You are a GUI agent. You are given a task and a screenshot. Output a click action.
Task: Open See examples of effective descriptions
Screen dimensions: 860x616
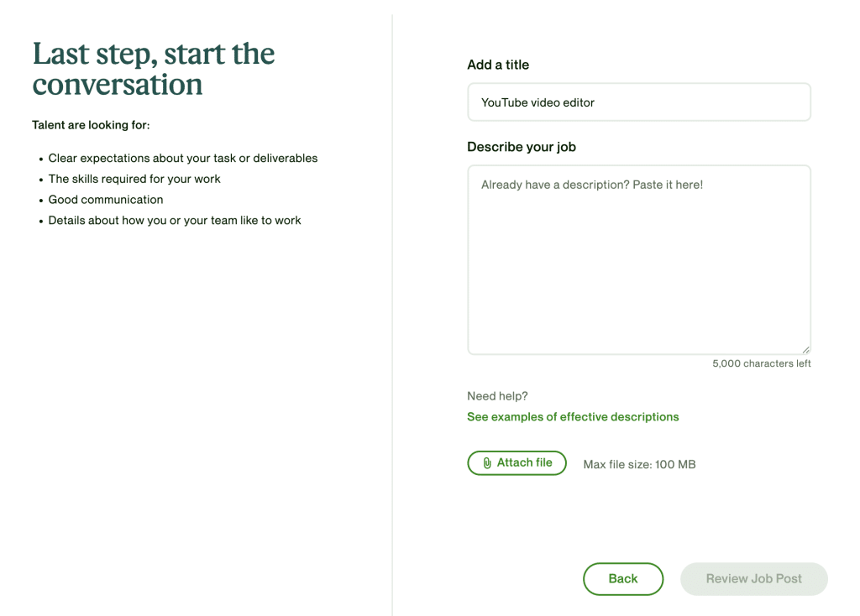click(x=573, y=416)
